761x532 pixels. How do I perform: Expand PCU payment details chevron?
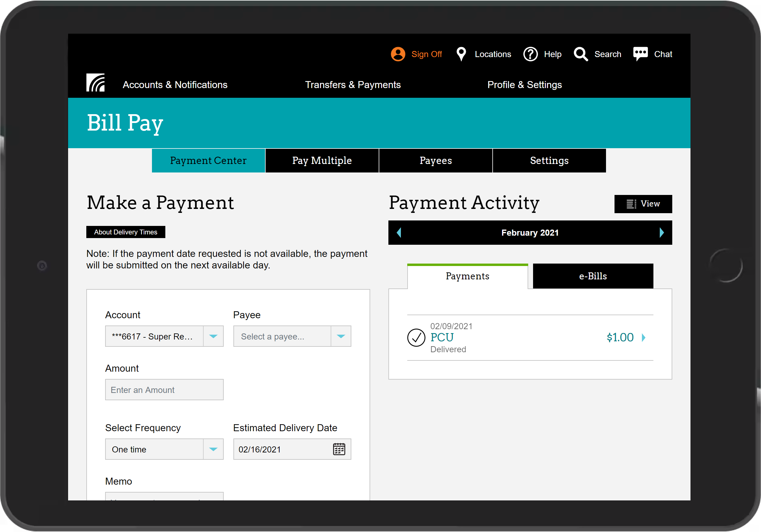(x=643, y=338)
